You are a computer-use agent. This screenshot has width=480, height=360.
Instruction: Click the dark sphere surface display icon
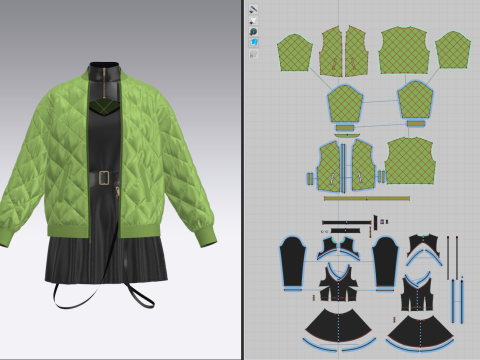tap(253, 32)
